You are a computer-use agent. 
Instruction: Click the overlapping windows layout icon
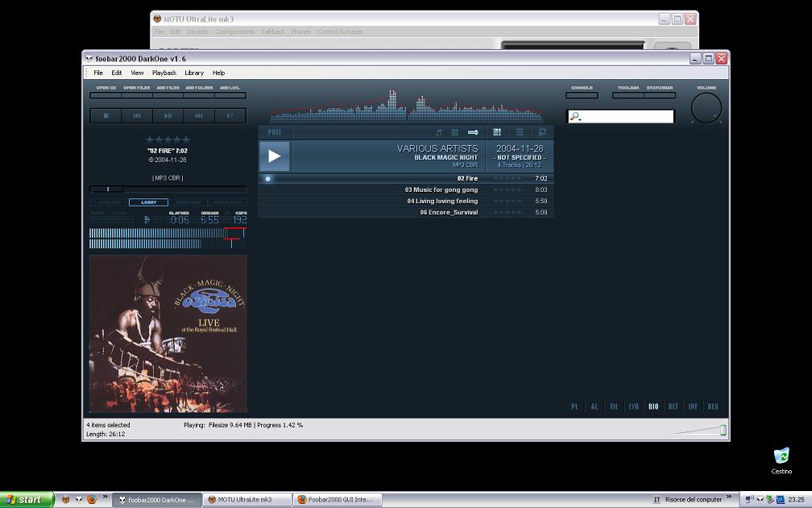click(541, 132)
